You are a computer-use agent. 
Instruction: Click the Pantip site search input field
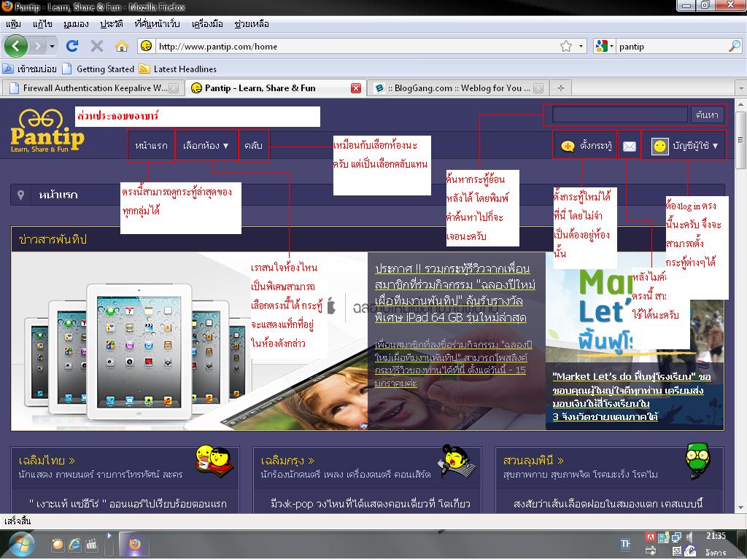[x=620, y=114]
